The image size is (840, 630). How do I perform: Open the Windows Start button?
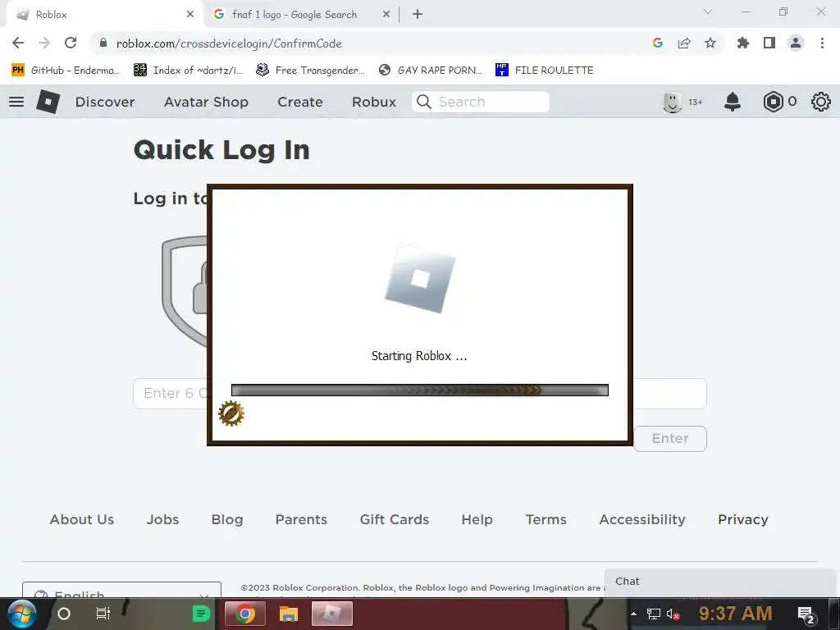coord(22,614)
